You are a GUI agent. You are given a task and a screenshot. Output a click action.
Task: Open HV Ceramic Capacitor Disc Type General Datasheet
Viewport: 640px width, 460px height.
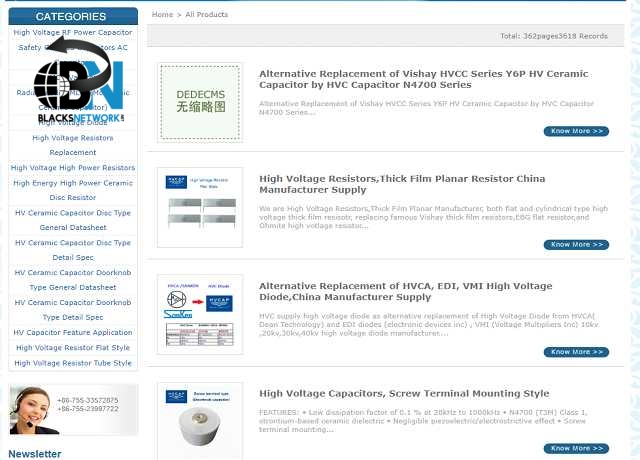click(x=73, y=220)
